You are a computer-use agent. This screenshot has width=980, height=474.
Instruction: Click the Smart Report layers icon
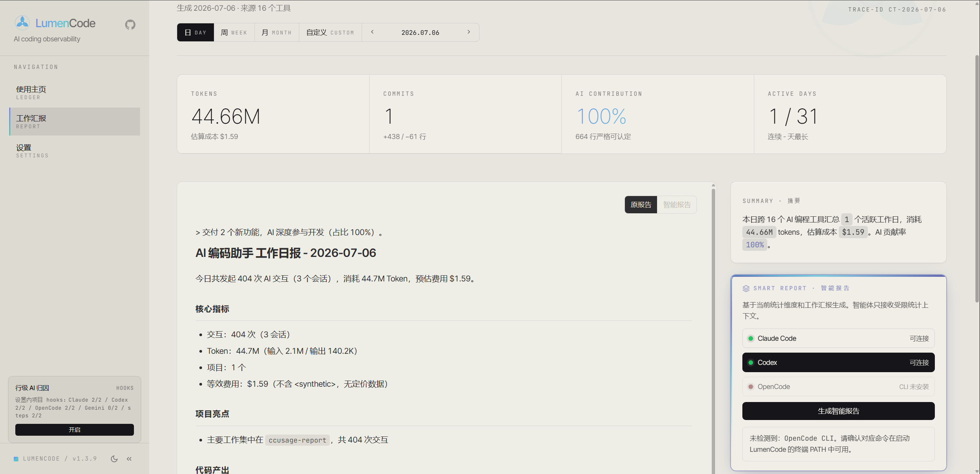(x=746, y=288)
